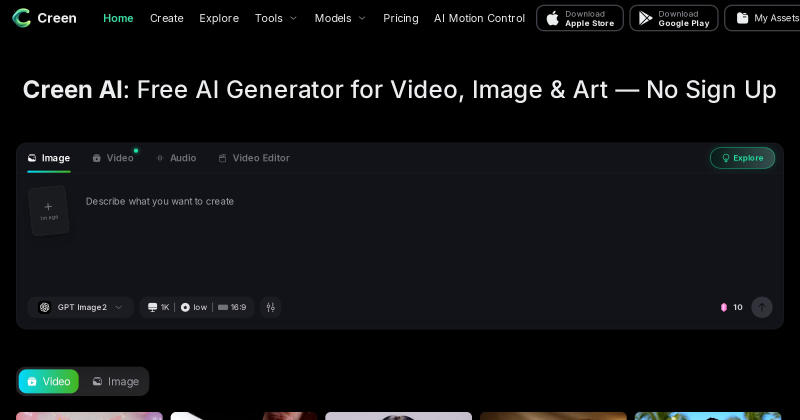Click Download Apple Store button

pyautogui.click(x=580, y=18)
